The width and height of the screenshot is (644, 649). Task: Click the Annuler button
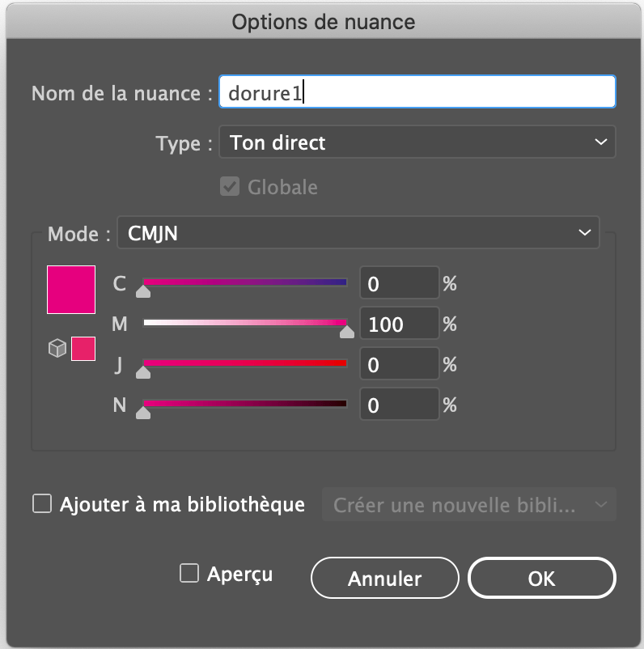click(x=384, y=578)
